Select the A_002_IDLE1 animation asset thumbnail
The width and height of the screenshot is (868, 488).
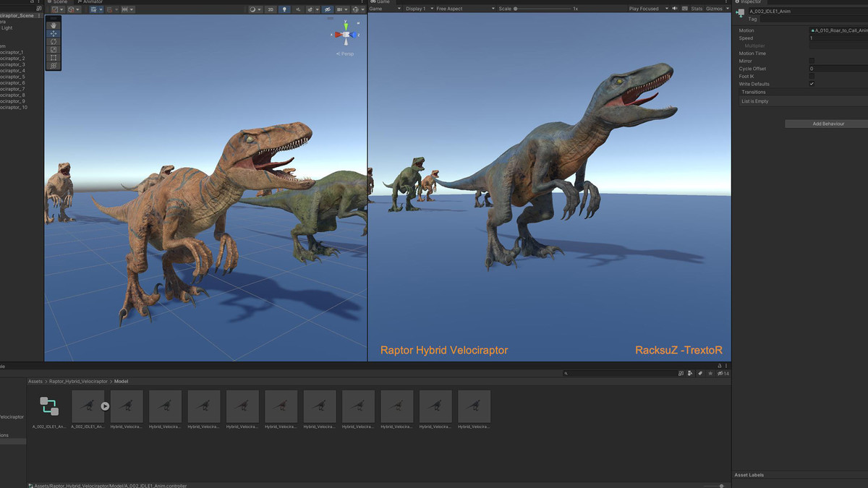tap(88, 406)
